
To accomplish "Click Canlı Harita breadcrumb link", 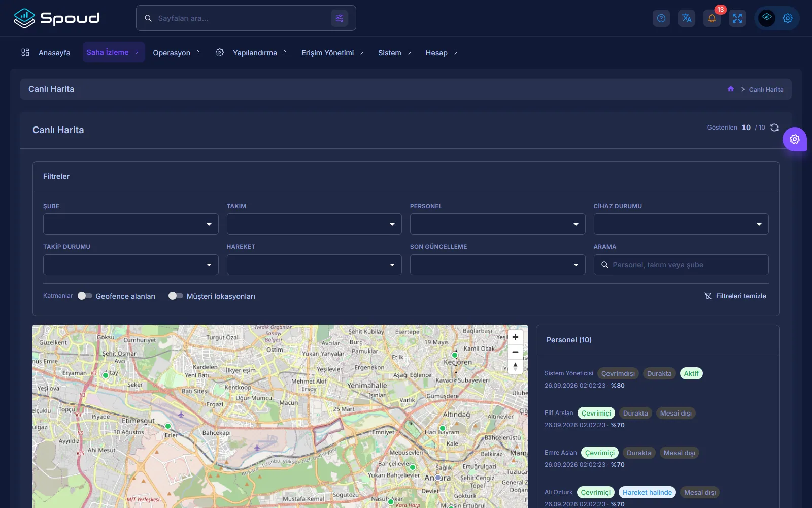I will pos(766,89).
